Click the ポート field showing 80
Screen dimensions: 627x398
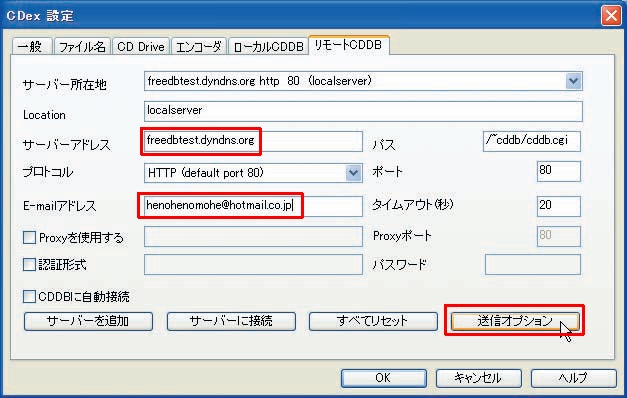(x=559, y=171)
